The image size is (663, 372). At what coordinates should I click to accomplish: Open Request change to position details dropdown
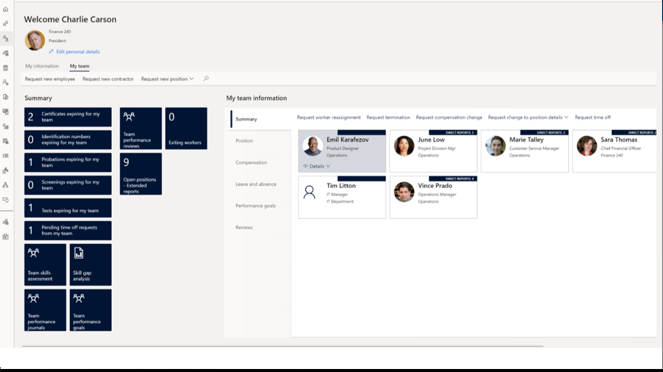pos(528,118)
